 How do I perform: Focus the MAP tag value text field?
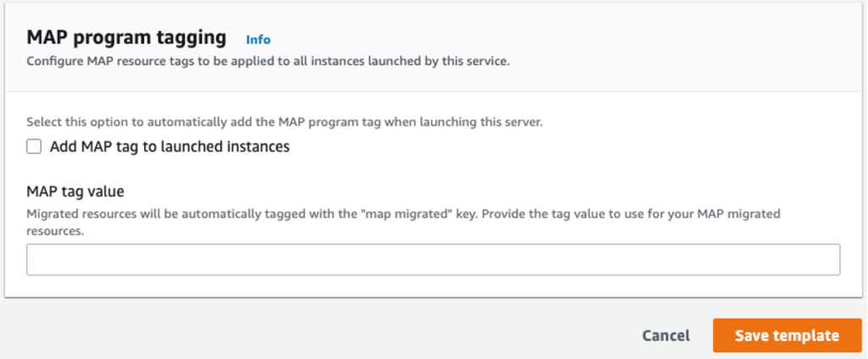[432, 260]
